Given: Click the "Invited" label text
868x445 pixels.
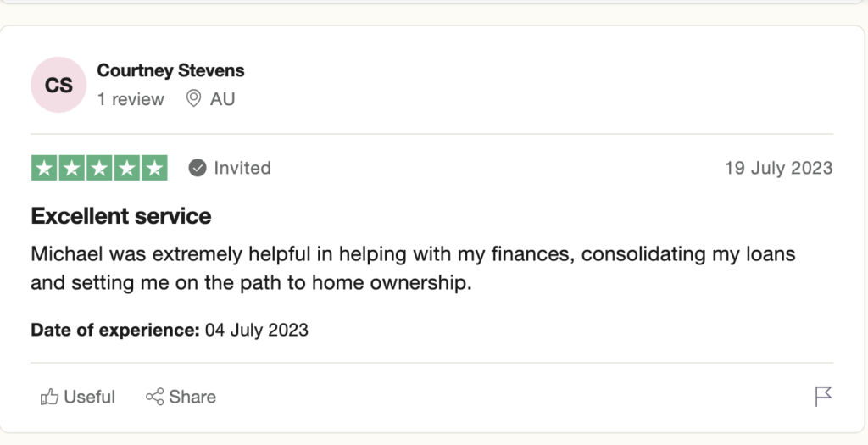Looking at the screenshot, I should 242,168.
